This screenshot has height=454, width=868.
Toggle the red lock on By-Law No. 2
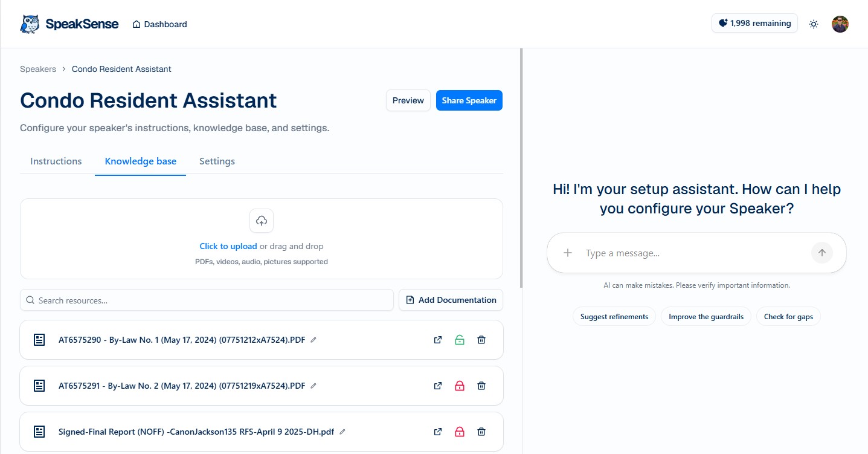click(x=460, y=386)
